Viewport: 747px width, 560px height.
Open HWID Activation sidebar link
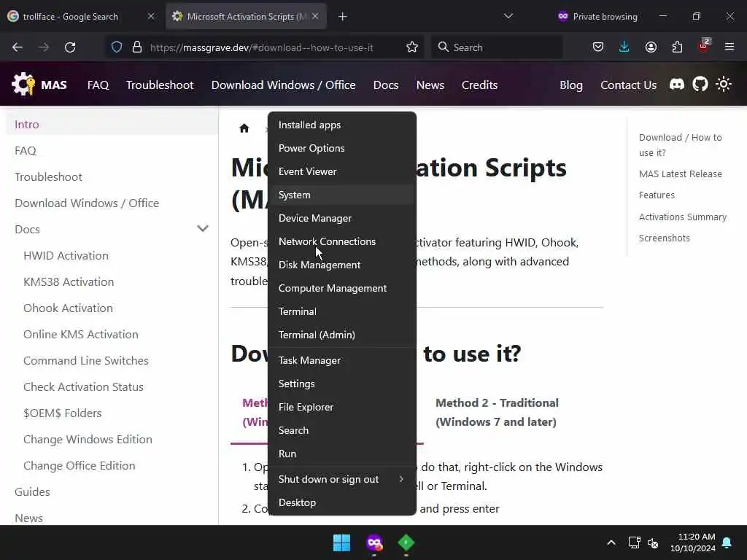[x=66, y=256]
